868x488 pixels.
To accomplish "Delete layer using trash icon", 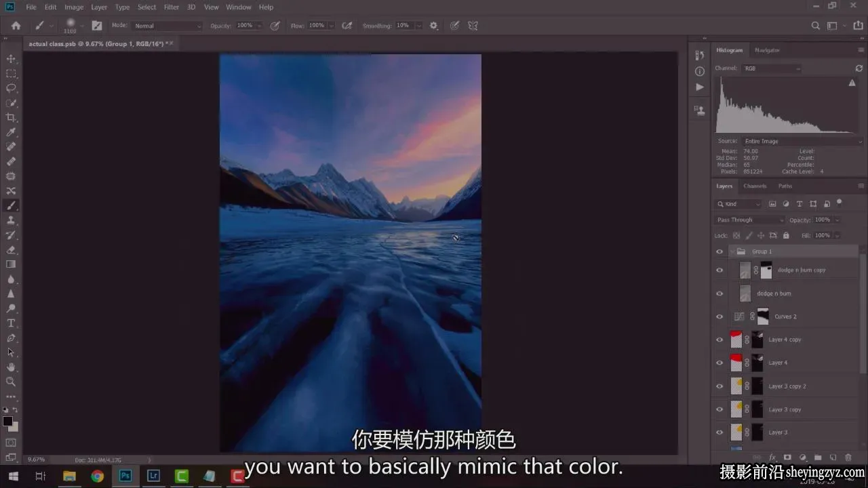I will pos(848,457).
